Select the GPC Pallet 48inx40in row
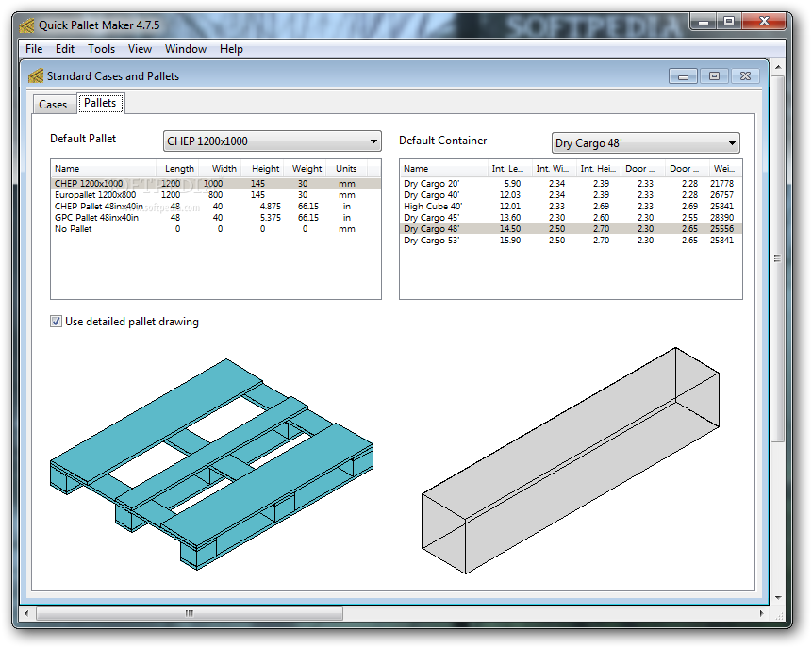 [x=216, y=218]
